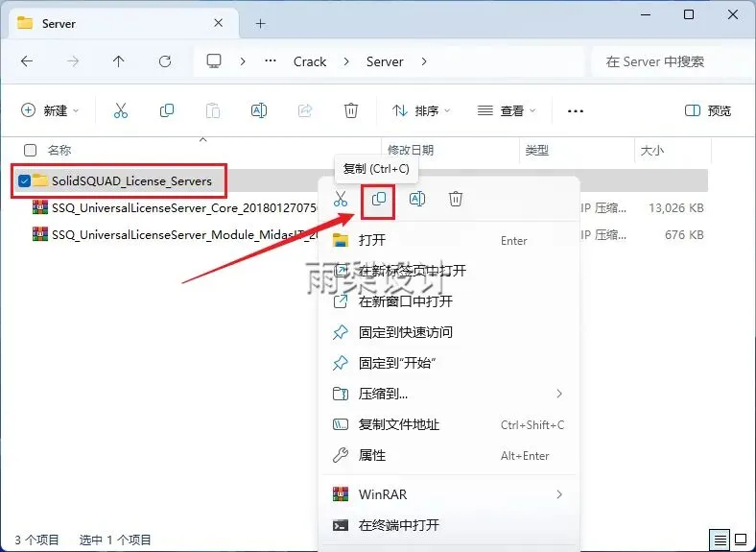
Task: Refresh the Server folder view
Action: 165,61
